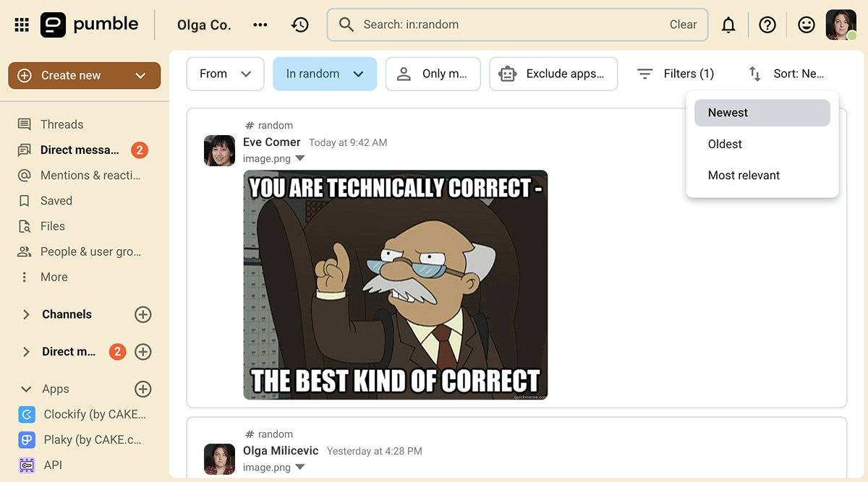
Task: Clear the search query
Action: coord(683,25)
